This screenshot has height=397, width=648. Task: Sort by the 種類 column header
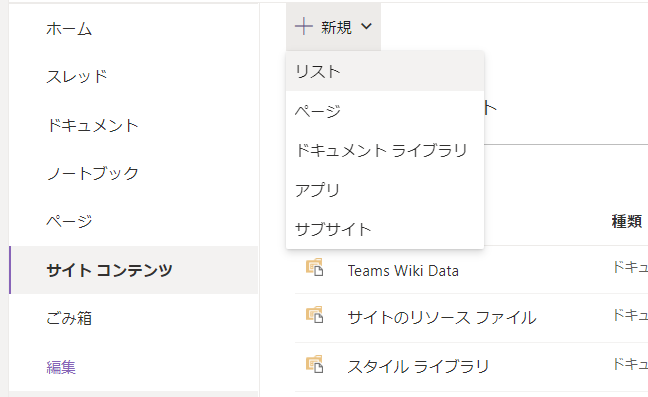[x=627, y=221]
